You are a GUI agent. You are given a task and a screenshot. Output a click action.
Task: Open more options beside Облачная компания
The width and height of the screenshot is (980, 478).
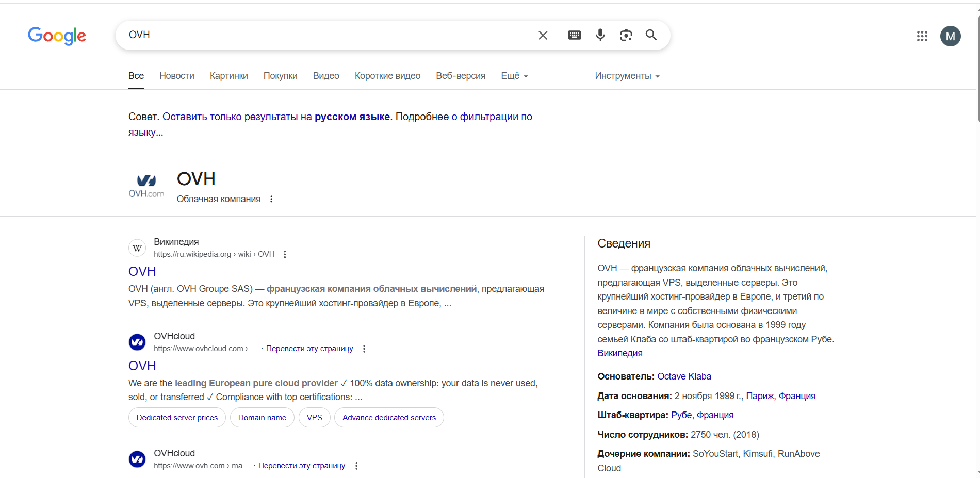[x=271, y=199]
